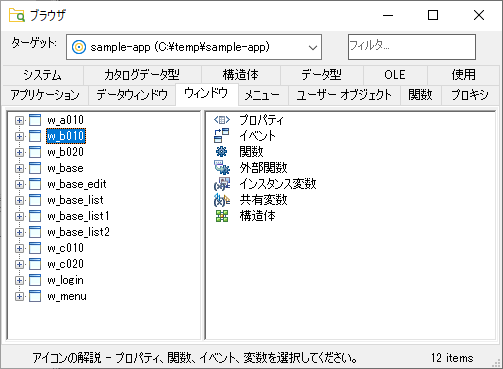Click the イベント events icon
503x369 pixels.
point(222,136)
